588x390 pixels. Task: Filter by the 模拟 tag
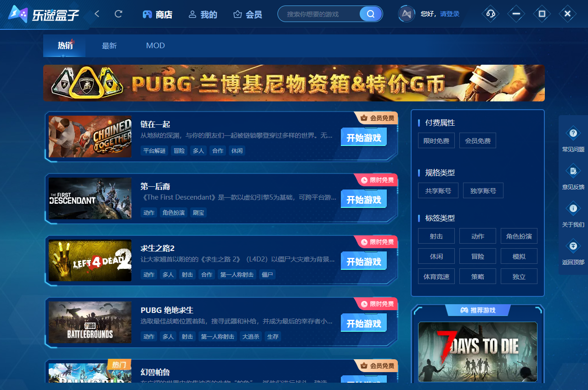point(519,256)
